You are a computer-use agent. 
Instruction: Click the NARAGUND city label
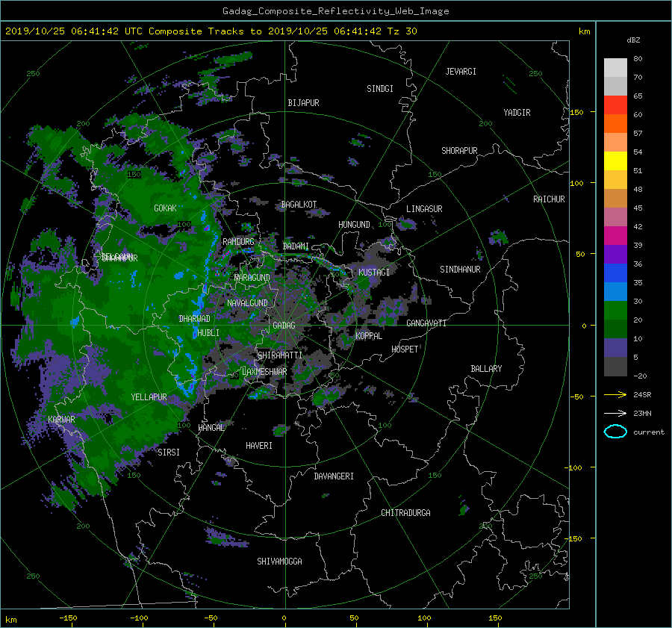point(252,278)
